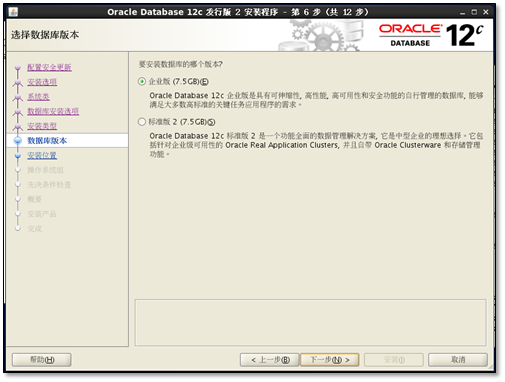This screenshot has height=382, width=505.
Task: Click the 下一步(N) next button
Action: tap(330, 360)
